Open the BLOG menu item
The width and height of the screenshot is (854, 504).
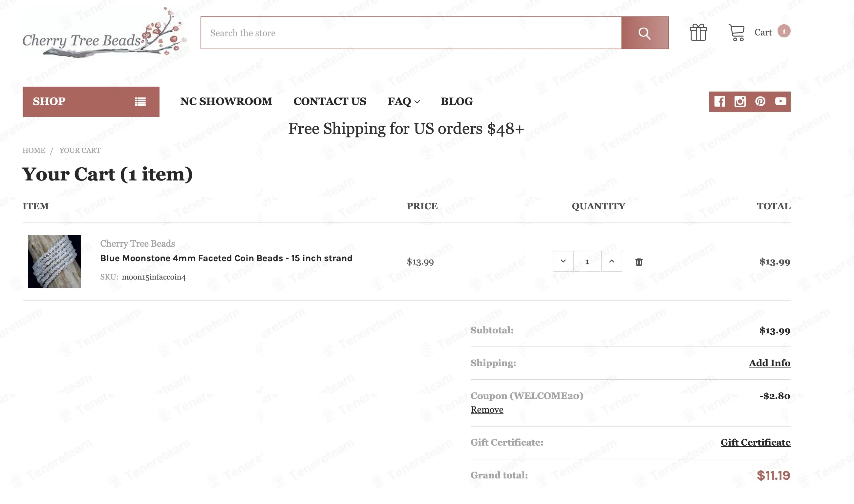point(457,101)
